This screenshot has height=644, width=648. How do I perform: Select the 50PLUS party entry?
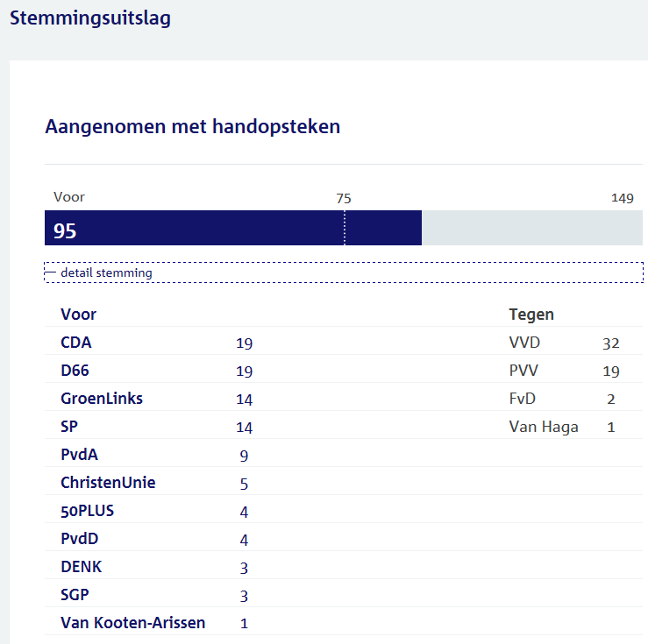[87, 511]
